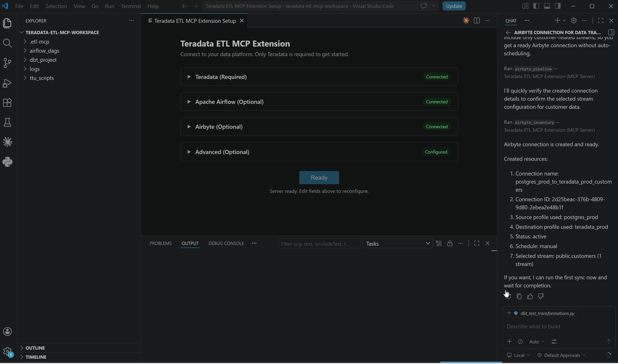618x364 pixels.
Task: Open the Default Approvals dropdown
Action: 561,355
